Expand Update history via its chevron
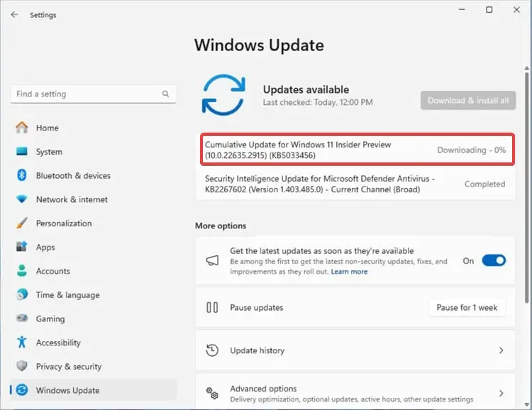Image resolution: width=532 pixels, height=410 pixels. click(x=501, y=350)
